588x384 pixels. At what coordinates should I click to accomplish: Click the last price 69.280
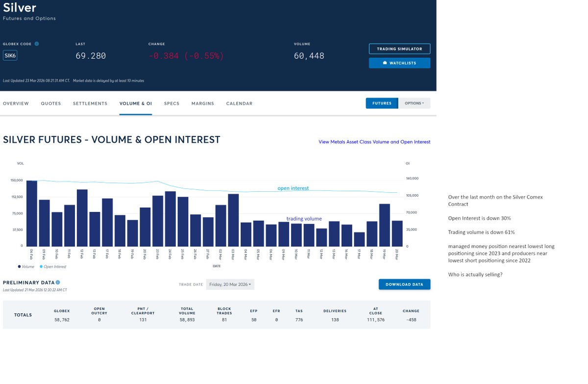(91, 56)
